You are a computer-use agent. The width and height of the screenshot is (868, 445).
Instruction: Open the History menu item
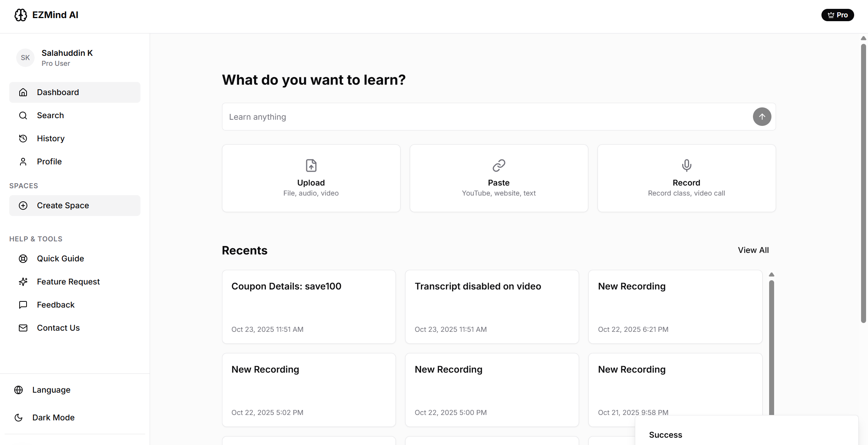[51, 139]
